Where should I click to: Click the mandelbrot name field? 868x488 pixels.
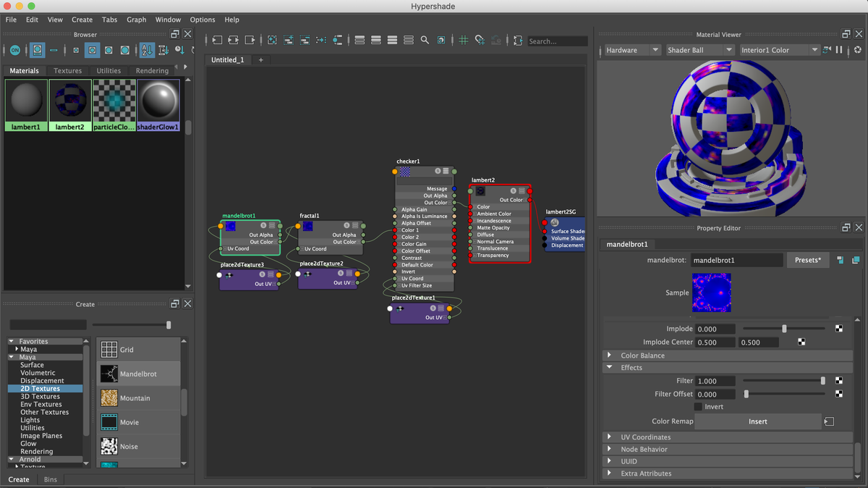pyautogui.click(x=736, y=260)
